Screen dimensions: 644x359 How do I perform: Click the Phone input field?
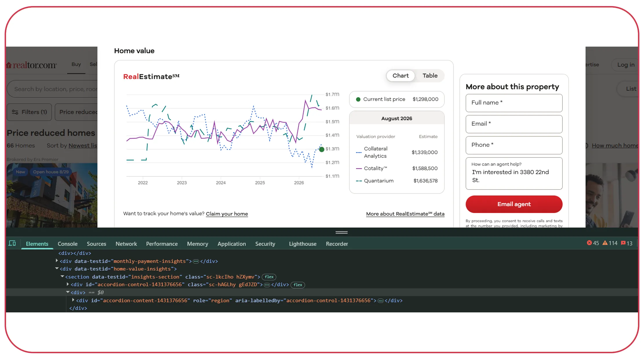coord(514,145)
